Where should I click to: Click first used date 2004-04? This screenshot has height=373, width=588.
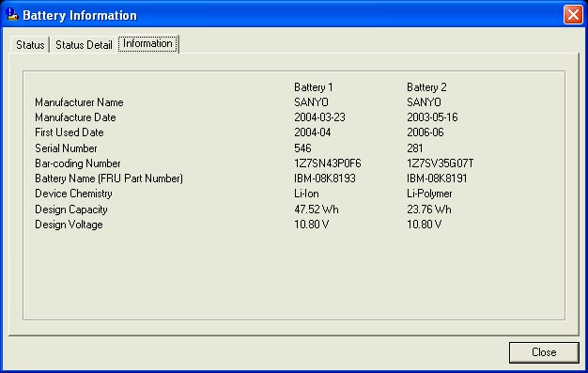[313, 132]
